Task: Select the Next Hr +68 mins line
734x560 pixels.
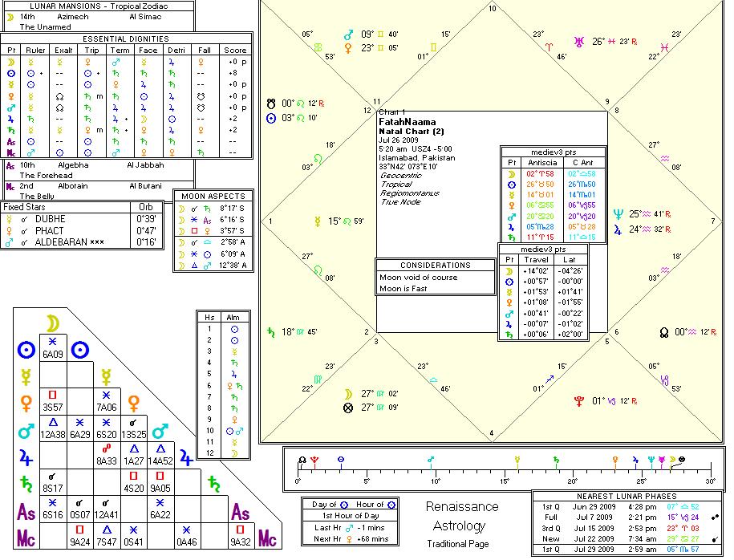Action: click(x=351, y=538)
